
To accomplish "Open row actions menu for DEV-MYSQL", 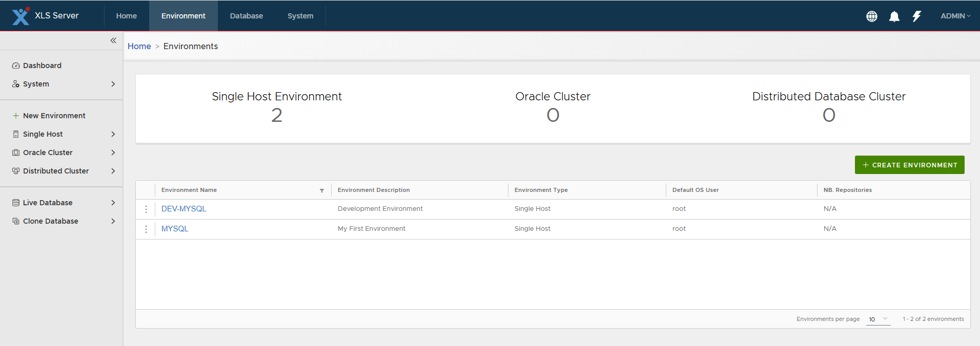I will [x=146, y=209].
